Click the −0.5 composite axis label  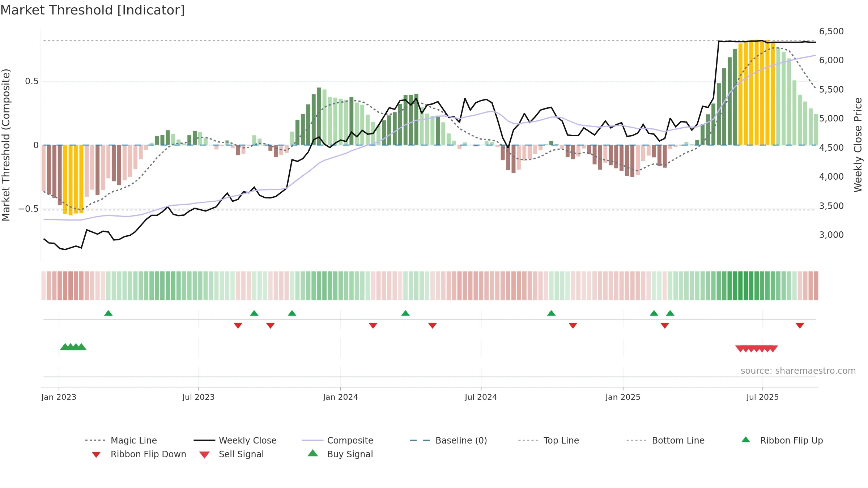[29, 209]
